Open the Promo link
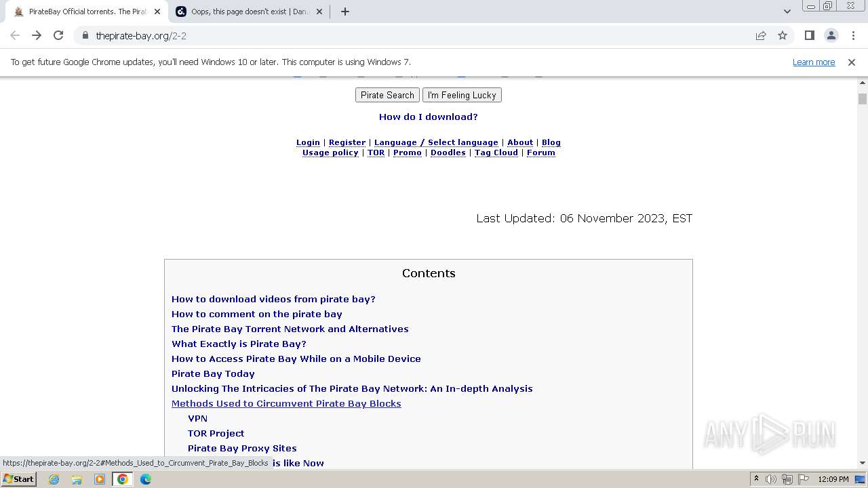 [408, 152]
